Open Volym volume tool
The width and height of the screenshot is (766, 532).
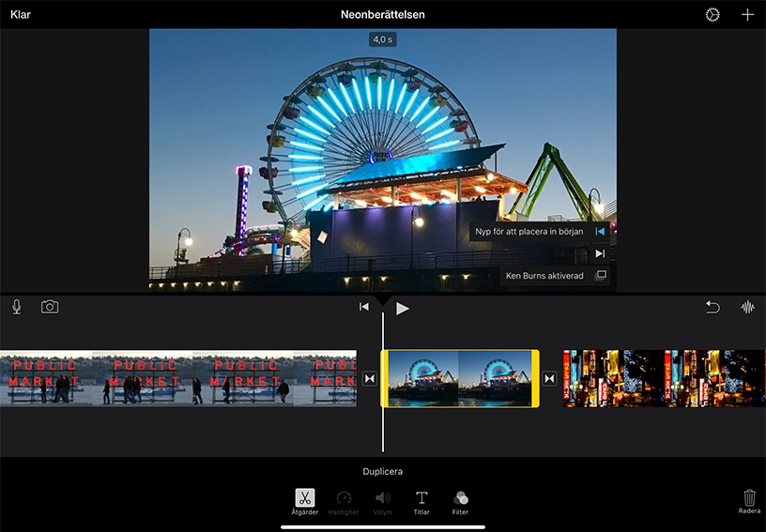click(382, 502)
